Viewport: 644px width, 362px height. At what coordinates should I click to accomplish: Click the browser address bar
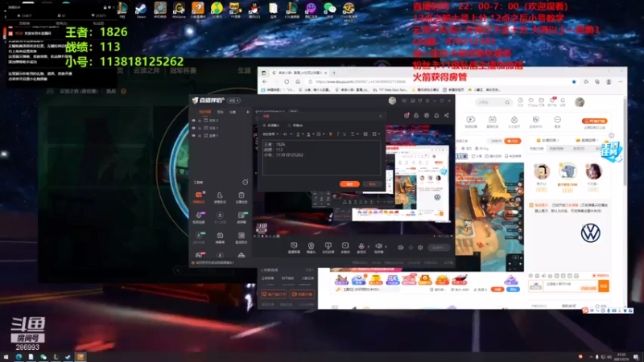(x=440, y=82)
